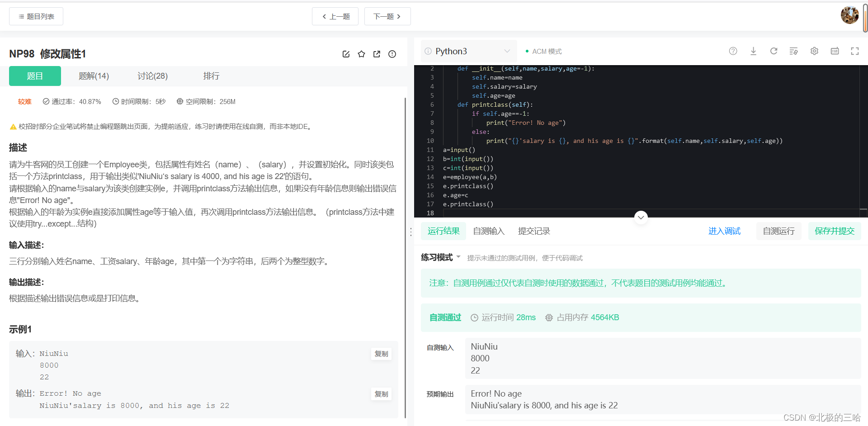868x426 pixels.
Task: Open the 练习模式 dropdown arrow
Action: 459,257
